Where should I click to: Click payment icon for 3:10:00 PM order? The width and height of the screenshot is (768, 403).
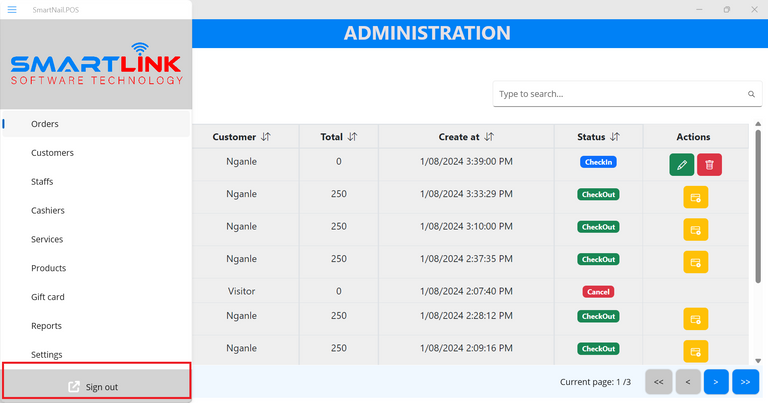(695, 229)
